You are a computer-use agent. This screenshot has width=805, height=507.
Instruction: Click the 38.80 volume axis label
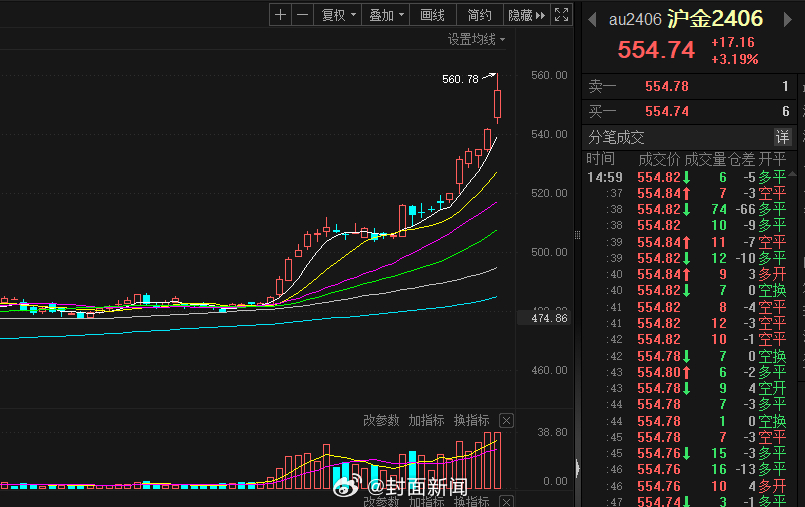[552, 433]
